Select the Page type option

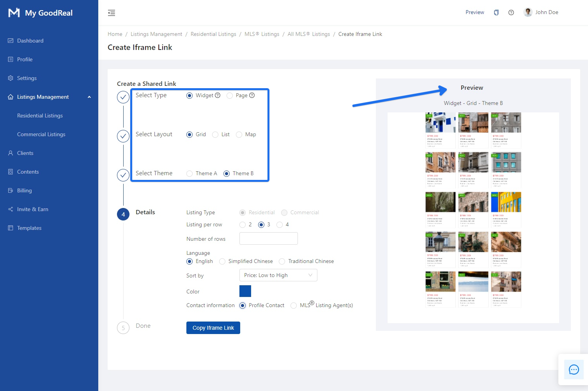[229, 95]
